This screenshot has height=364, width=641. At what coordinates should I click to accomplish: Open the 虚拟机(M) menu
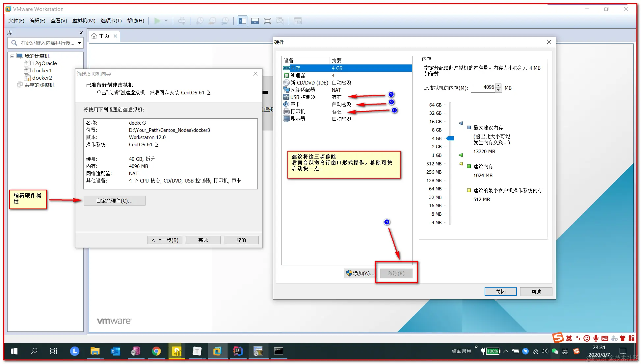(84, 21)
